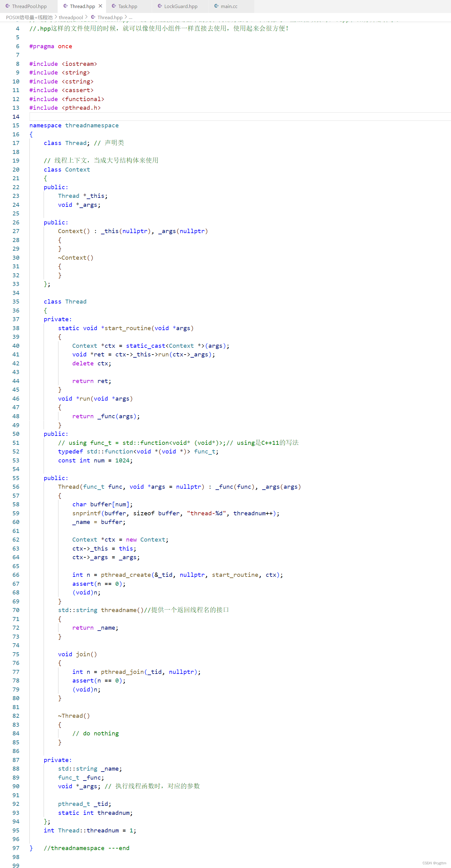Image resolution: width=451 pixels, height=868 pixels.
Task: Open the LockGuard.hpp tab
Action: point(180,6)
